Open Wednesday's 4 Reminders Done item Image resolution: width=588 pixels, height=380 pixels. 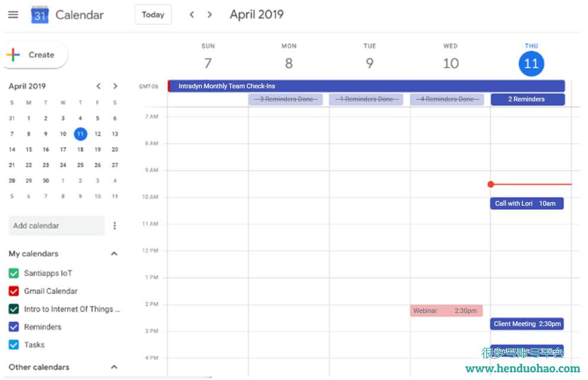click(x=447, y=99)
